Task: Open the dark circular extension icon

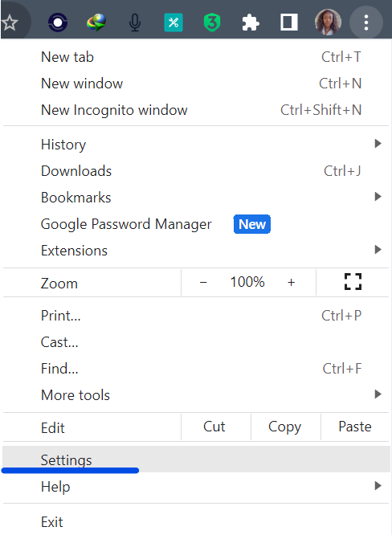Action: [x=58, y=22]
